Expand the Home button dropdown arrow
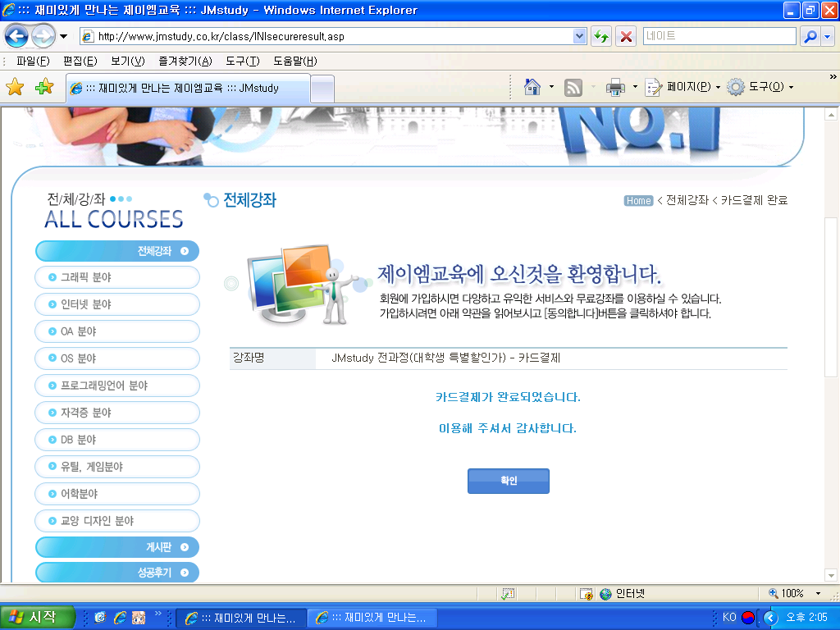The width and height of the screenshot is (840, 630). pos(551,87)
